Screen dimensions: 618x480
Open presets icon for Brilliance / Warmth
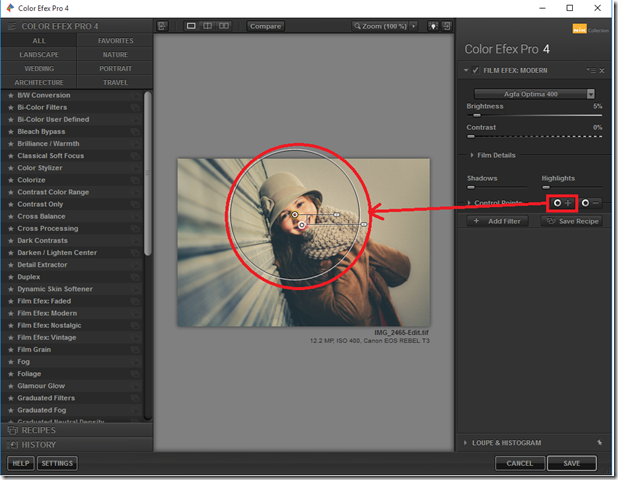(x=135, y=144)
